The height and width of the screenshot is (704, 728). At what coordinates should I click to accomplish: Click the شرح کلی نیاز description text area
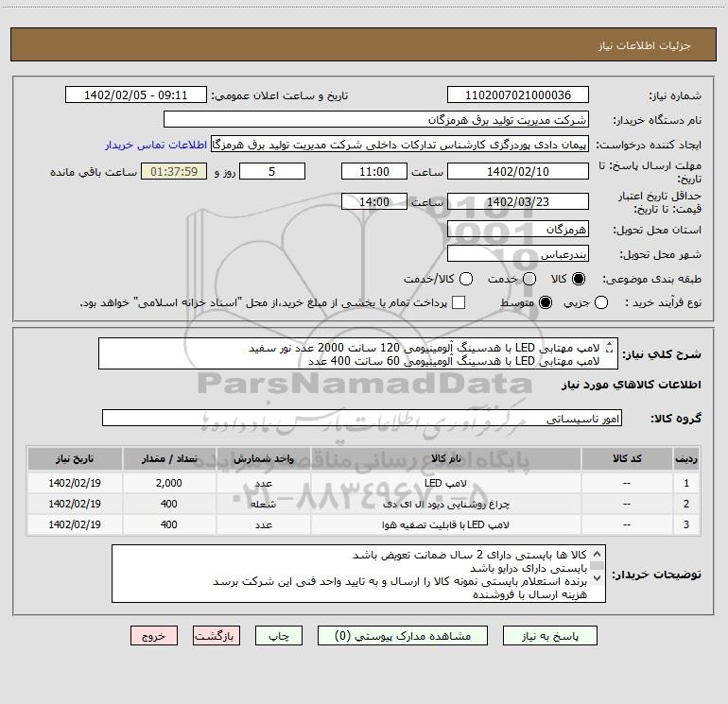click(358, 354)
